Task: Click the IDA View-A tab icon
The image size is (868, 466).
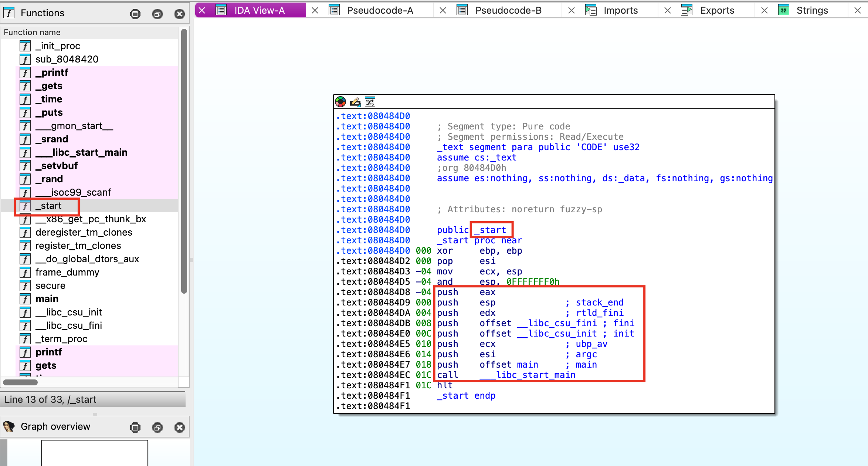Action: pos(221,10)
